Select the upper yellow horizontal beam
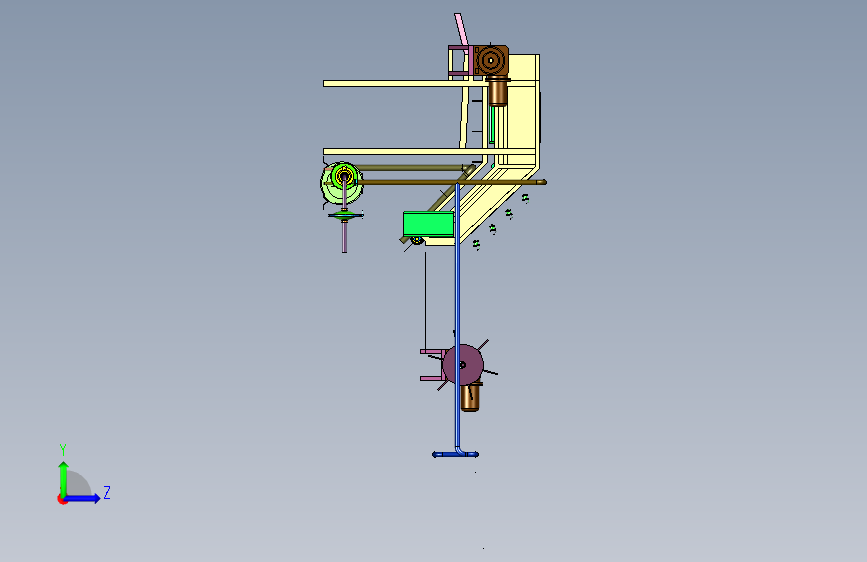This screenshot has height=562, width=867. (x=404, y=84)
